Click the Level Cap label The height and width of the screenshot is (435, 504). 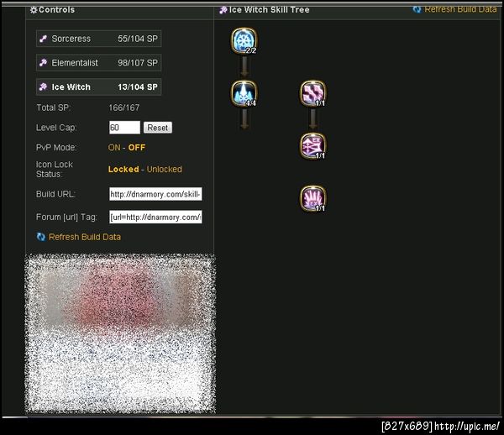point(56,128)
